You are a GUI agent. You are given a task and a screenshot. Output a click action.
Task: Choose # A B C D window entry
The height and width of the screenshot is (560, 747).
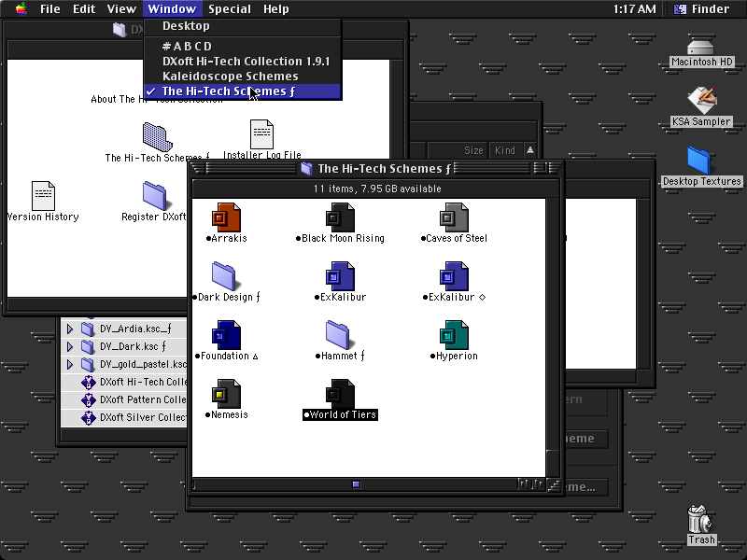coord(243,46)
